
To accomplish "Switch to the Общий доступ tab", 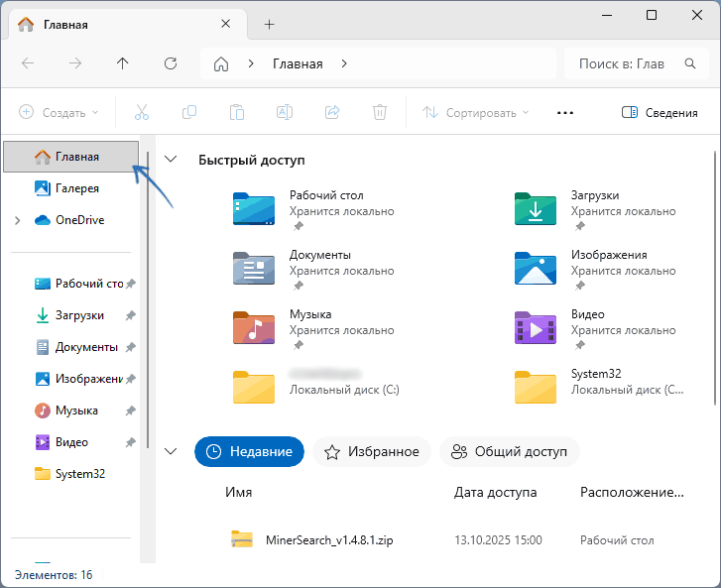I will point(509,452).
